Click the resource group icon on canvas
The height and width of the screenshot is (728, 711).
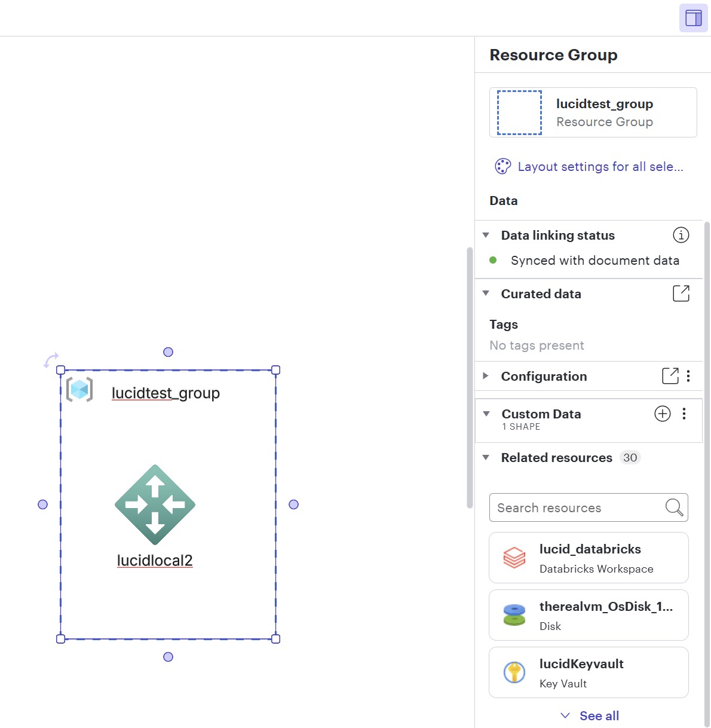pyautogui.click(x=79, y=390)
